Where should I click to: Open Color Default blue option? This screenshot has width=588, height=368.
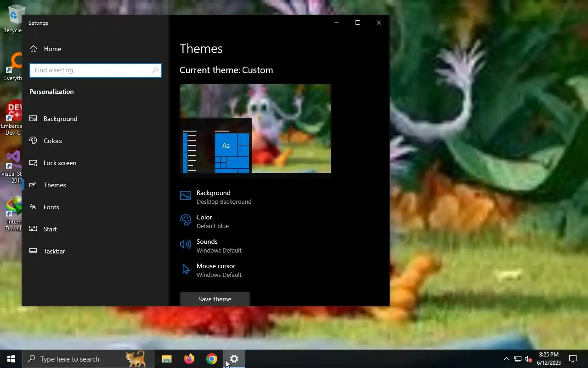pos(205,221)
